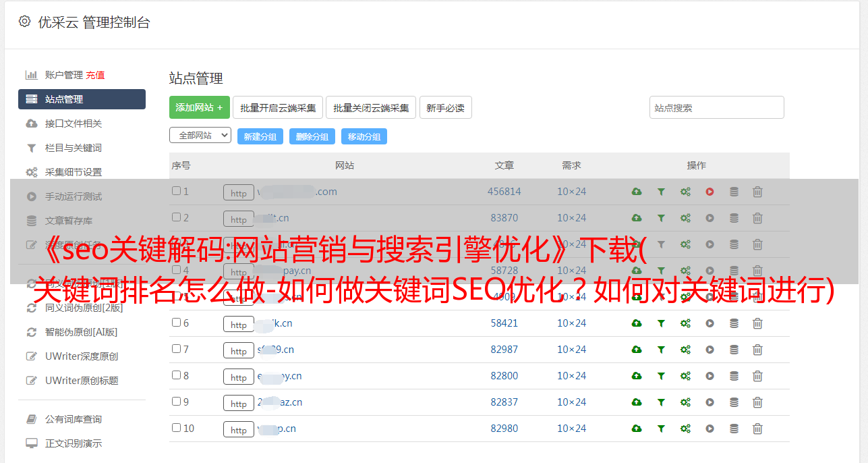Click cloud upload icon in row 8
The image size is (868, 463).
coord(637,376)
